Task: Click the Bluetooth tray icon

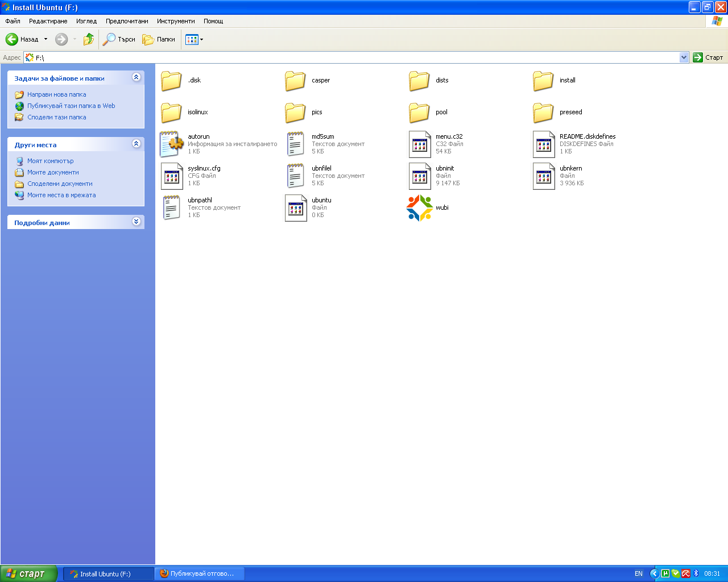Action: [x=696, y=574]
